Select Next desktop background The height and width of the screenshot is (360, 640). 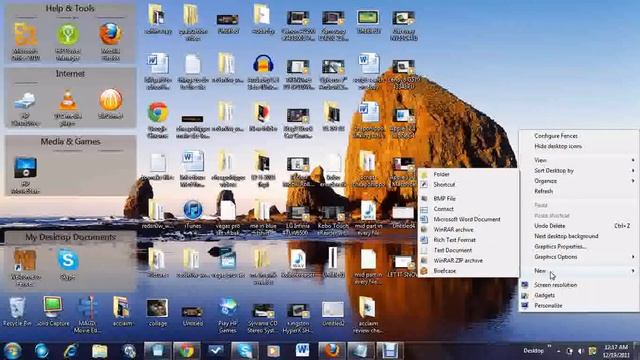579,236
